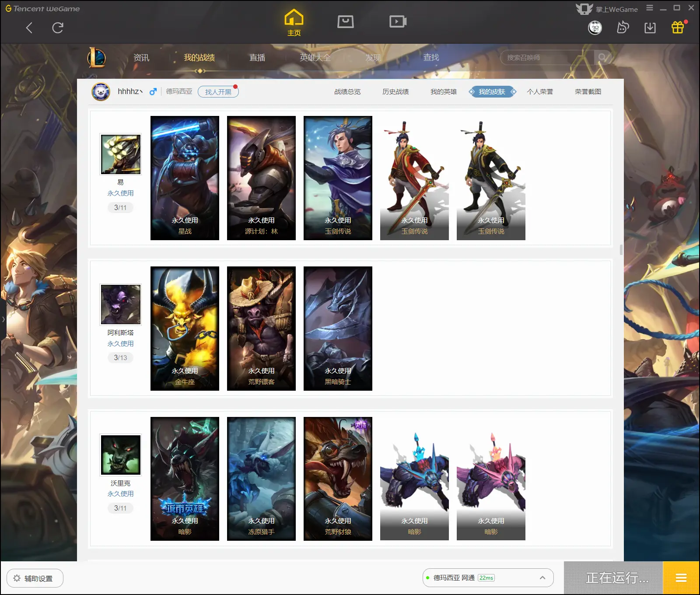Open the 荒野镖客 skin card
The image size is (700, 595).
261,329
